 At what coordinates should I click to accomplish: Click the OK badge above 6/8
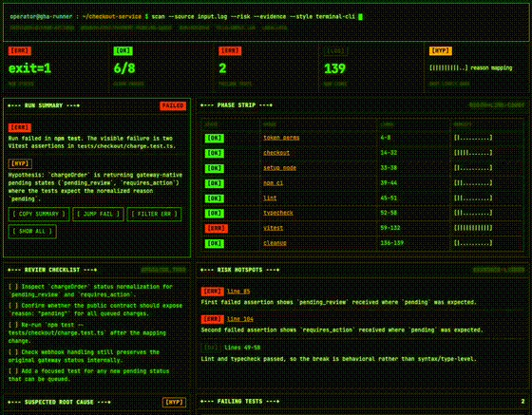[123, 51]
